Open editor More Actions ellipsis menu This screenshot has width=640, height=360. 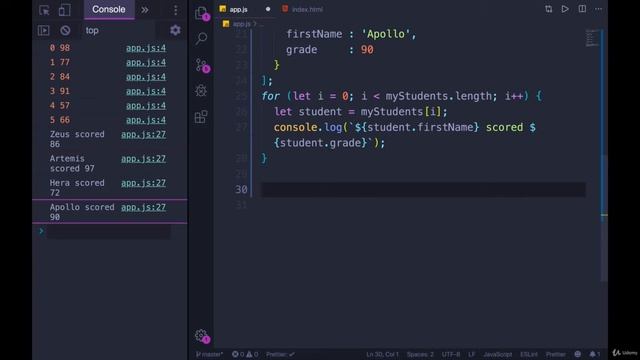coord(598,9)
